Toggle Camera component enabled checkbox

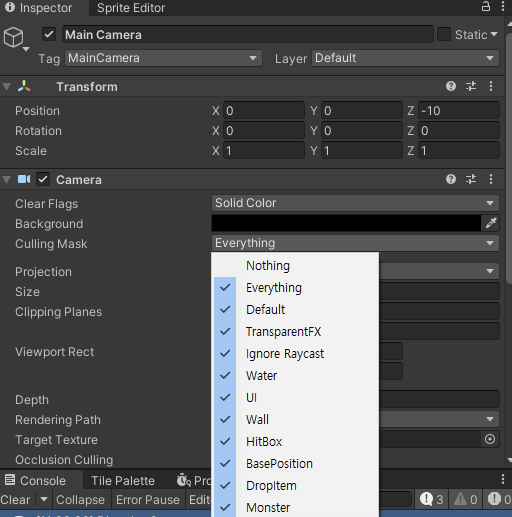43,179
